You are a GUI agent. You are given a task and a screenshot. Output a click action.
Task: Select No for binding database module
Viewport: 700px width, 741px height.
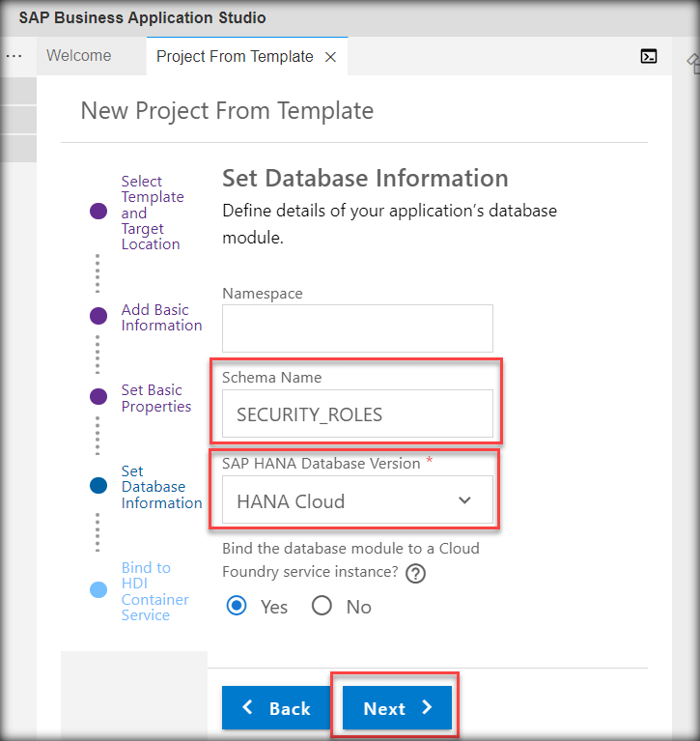tap(322, 606)
